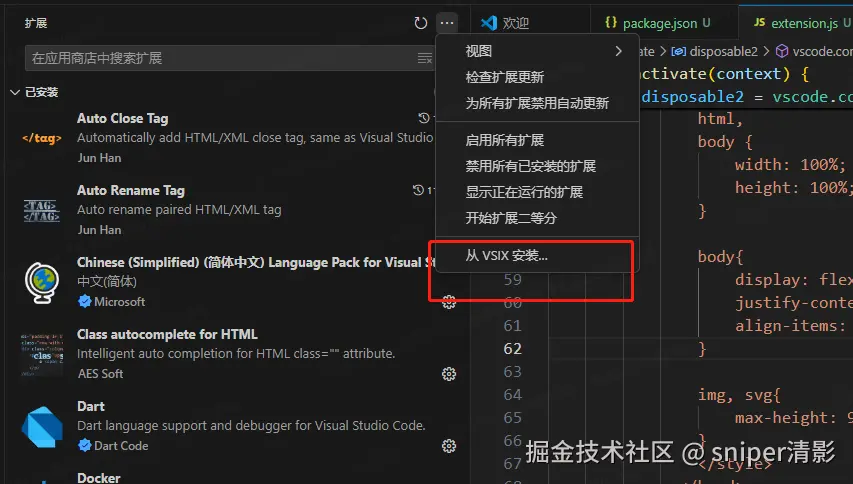The height and width of the screenshot is (484, 853).
Task: Open manage gear for Chinese Language Pack
Action: [x=449, y=302]
